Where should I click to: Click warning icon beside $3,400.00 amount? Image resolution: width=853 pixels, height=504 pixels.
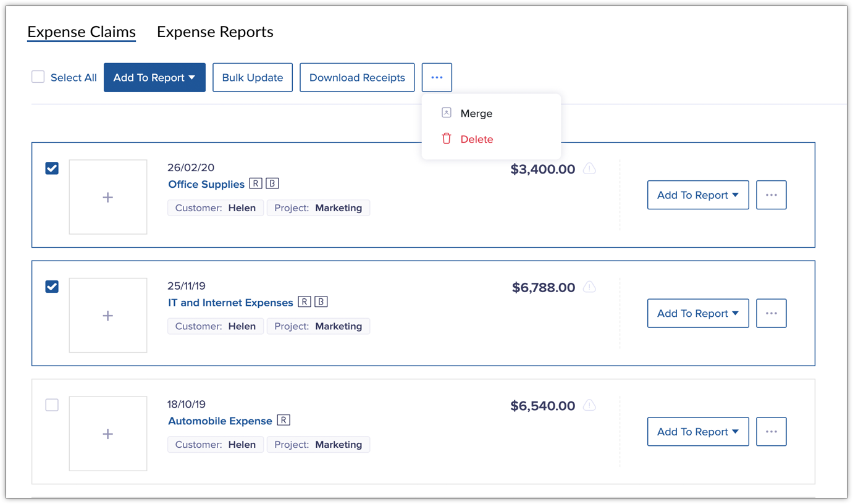[x=590, y=169]
